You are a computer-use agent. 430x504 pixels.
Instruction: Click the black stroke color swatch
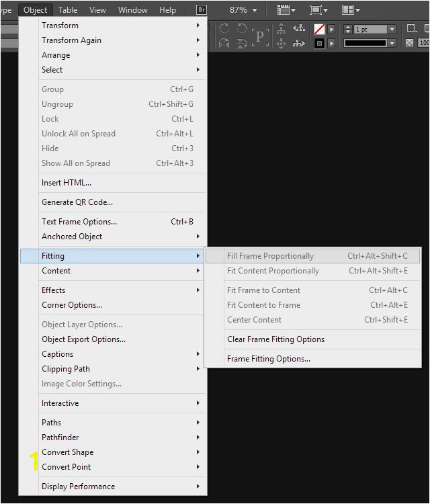coord(319,43)
